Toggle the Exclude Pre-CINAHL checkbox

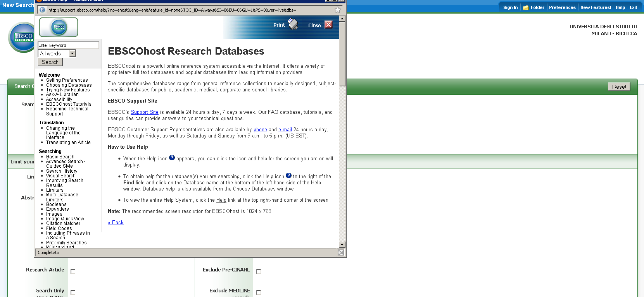(x=259, y=271)
